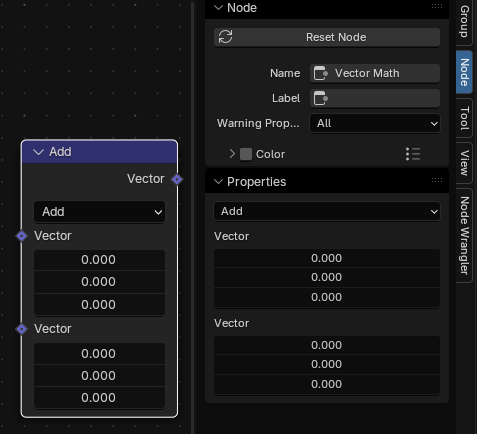477x434 pixels.
Task: Click first Vector Z value in Properties panel
Action: [327, 297]
